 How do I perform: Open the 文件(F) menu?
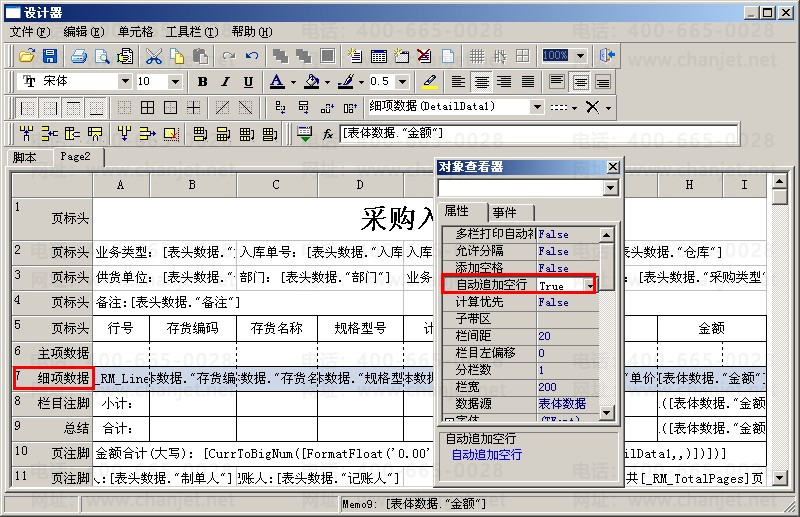coord(30,32)
